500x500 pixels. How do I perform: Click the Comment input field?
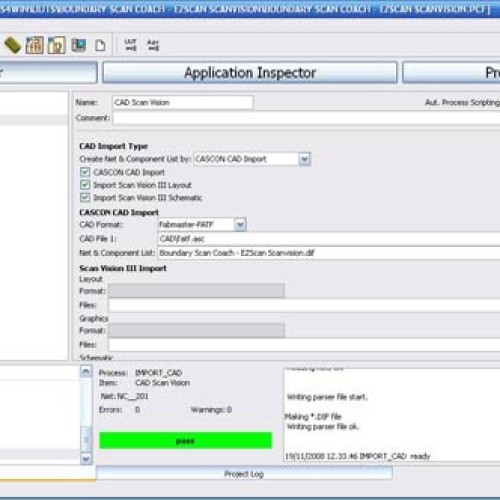click(x=306, y=118)
